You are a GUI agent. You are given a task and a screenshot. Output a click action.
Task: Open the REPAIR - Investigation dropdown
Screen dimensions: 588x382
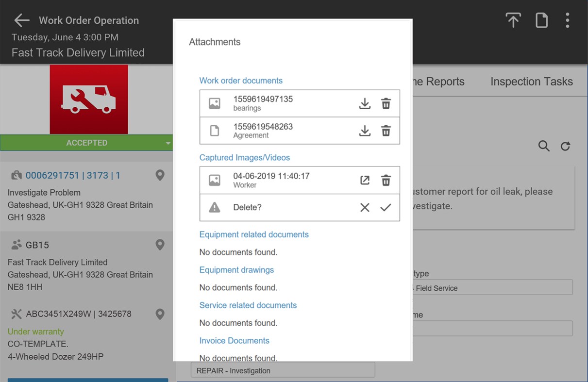pos(283,370)
